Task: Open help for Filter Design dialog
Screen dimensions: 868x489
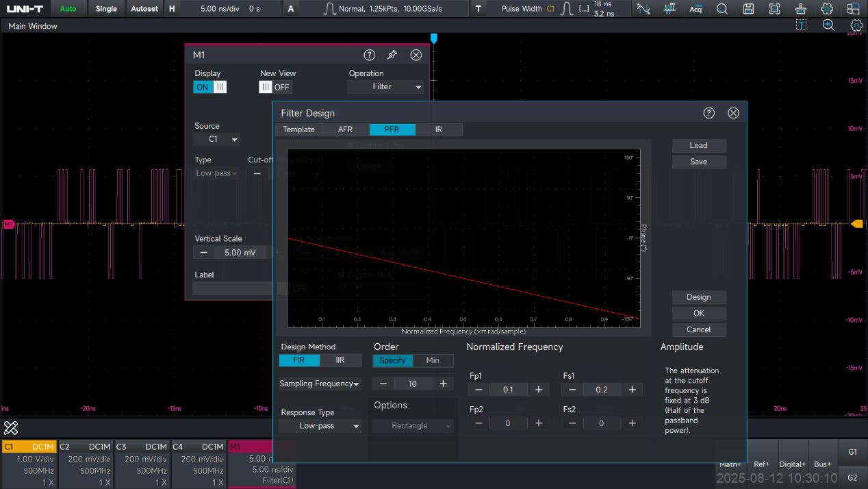Action: point(709,113)
